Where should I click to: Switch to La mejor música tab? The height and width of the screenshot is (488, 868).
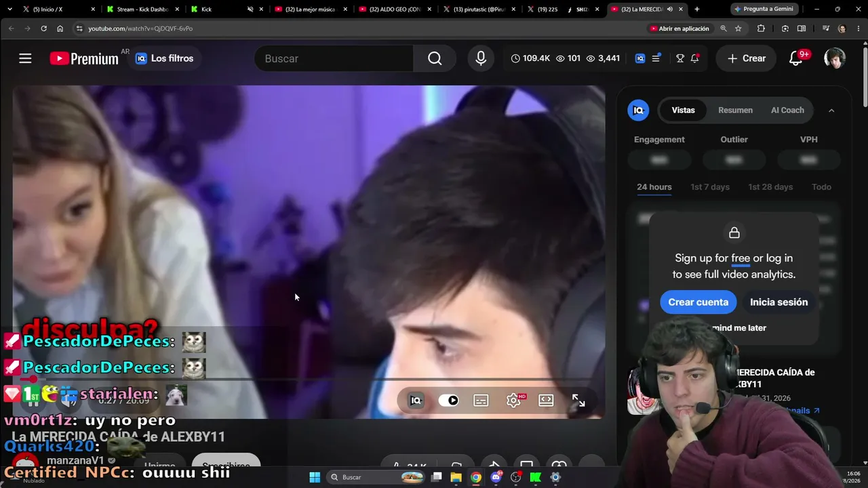coord(312,9)
